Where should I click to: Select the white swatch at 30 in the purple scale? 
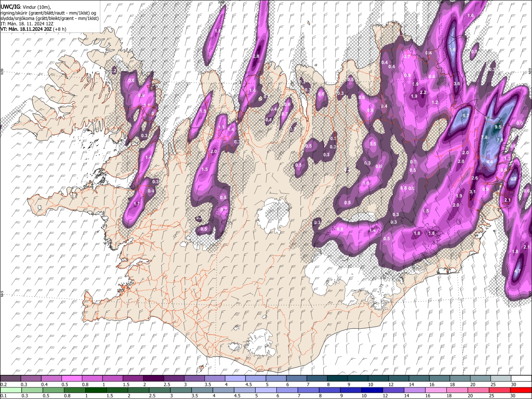(521, 378)
